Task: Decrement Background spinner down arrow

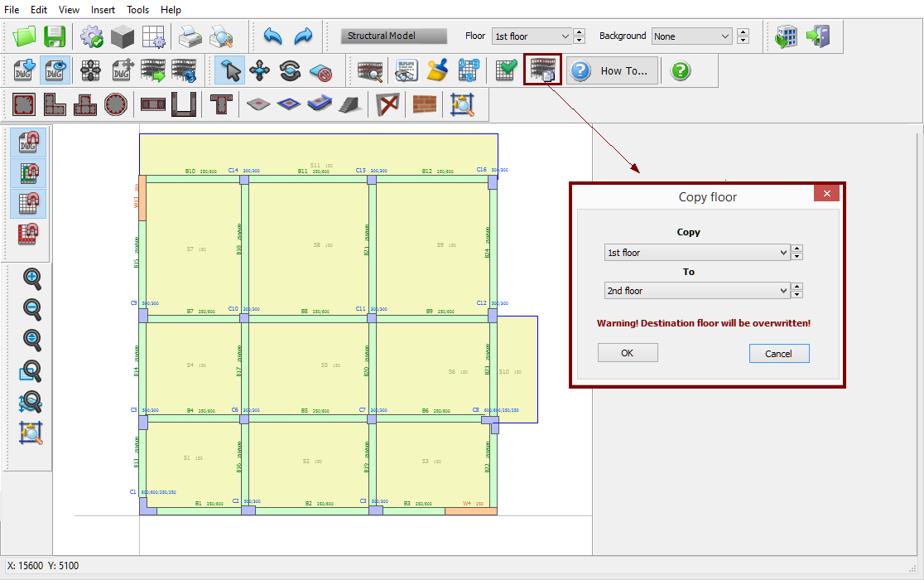Action: [x=743, y=40]
